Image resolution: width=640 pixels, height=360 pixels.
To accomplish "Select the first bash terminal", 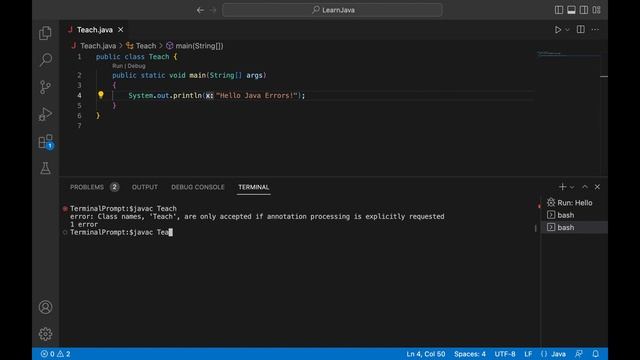I will 574,215.
